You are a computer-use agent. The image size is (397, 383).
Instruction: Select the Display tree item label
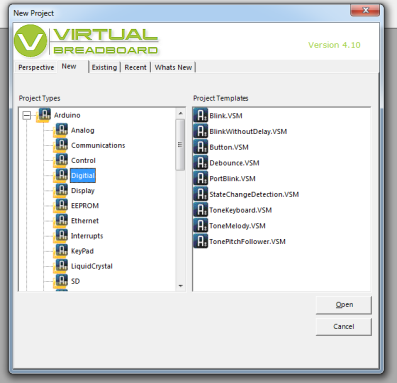click(83, 191)
